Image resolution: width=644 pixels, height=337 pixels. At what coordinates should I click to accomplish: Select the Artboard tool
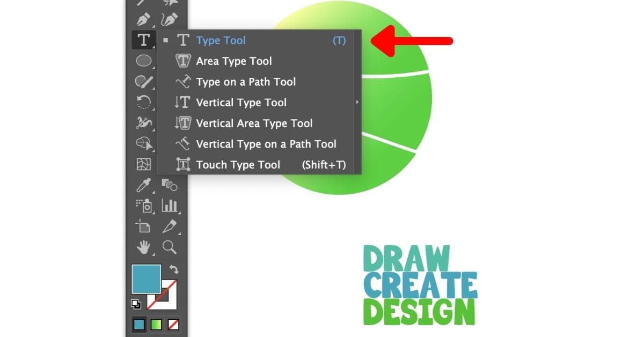click(x=143, y=227)
